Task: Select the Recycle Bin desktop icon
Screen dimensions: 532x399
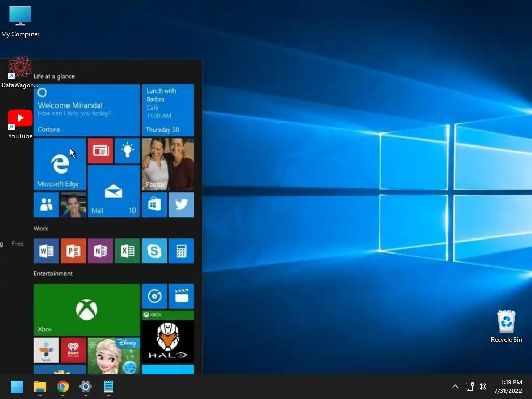Action: click(506, 326)
